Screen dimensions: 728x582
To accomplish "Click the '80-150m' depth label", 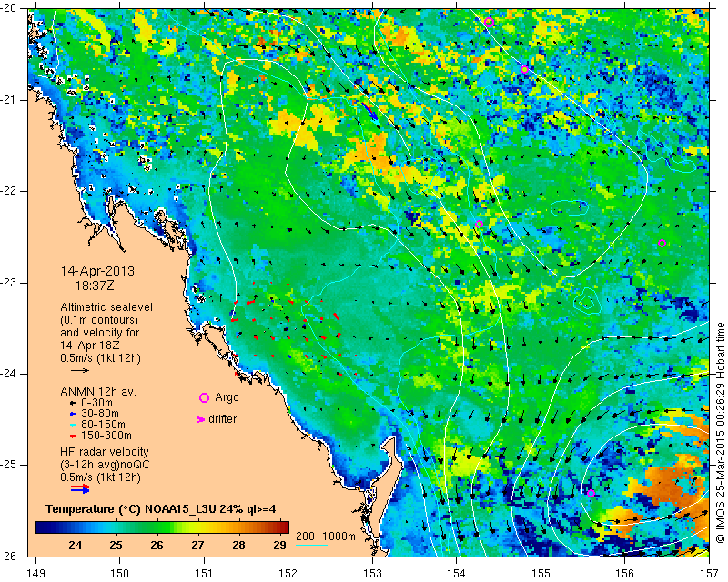I will click(103, 425).
